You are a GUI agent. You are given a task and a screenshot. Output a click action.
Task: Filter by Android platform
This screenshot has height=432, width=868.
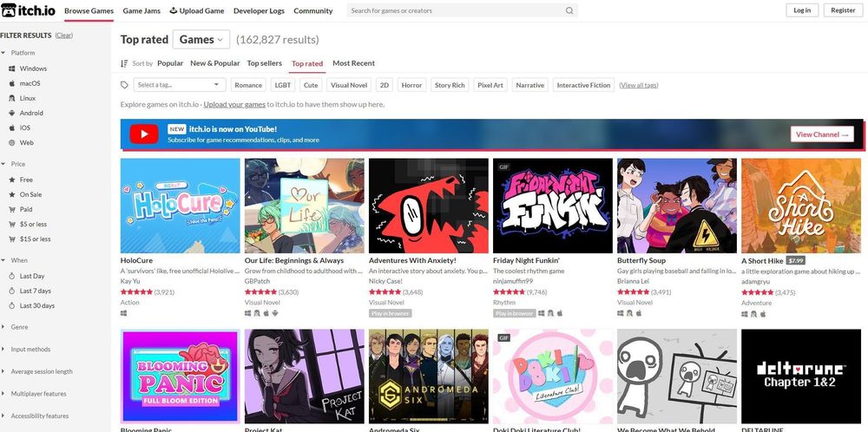pyautogui.click(x=31, y=113)
